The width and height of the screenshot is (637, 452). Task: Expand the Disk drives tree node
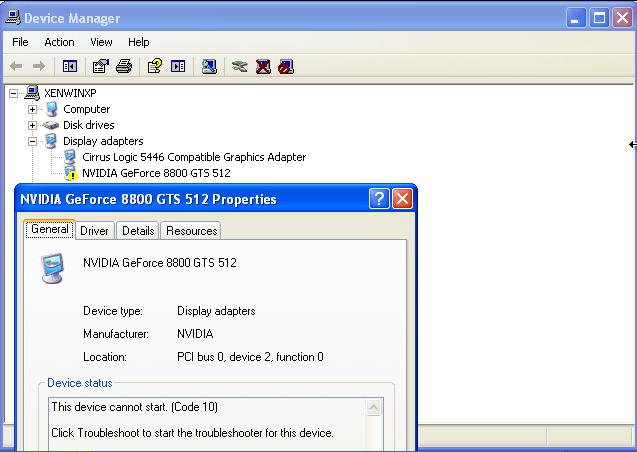[32, 125]
